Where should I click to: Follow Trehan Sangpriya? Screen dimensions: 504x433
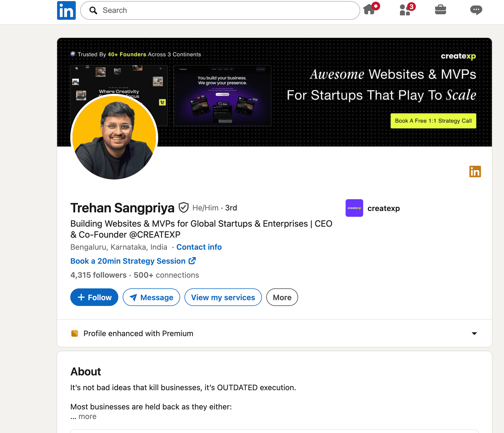[94, 297]
